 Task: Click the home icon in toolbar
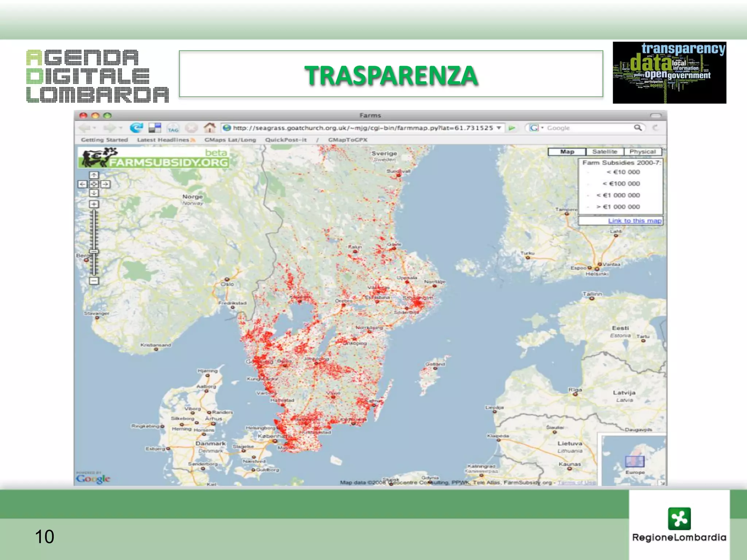pos(209,128)
